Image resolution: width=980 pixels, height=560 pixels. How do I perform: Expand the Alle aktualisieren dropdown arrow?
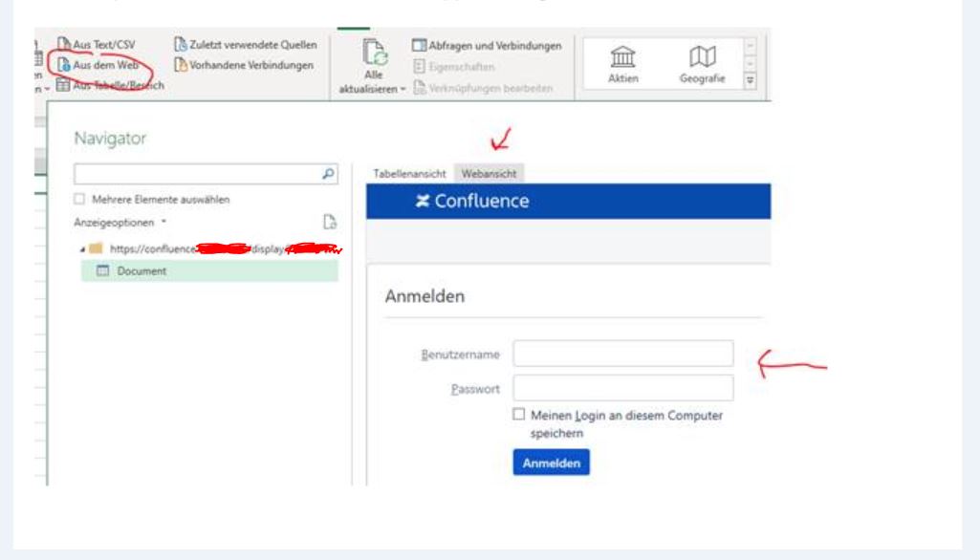tap(403, 90)
